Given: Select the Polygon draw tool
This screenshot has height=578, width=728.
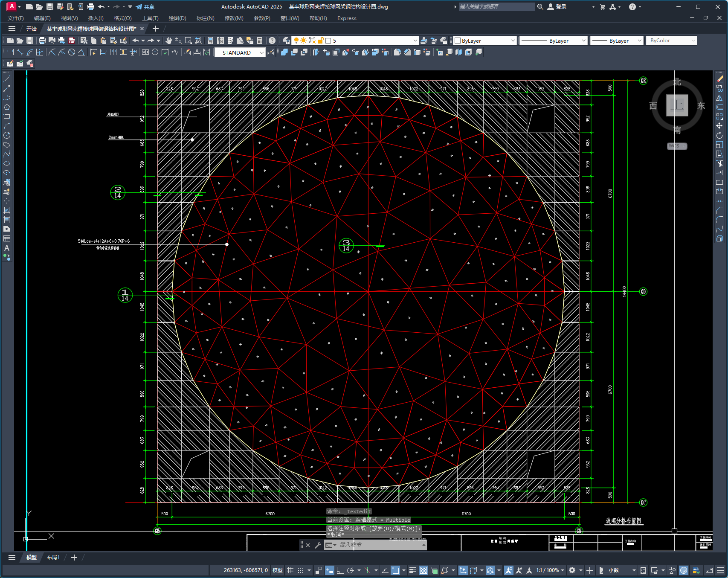Looking at the screenshot, I should (x=7, y=107).
